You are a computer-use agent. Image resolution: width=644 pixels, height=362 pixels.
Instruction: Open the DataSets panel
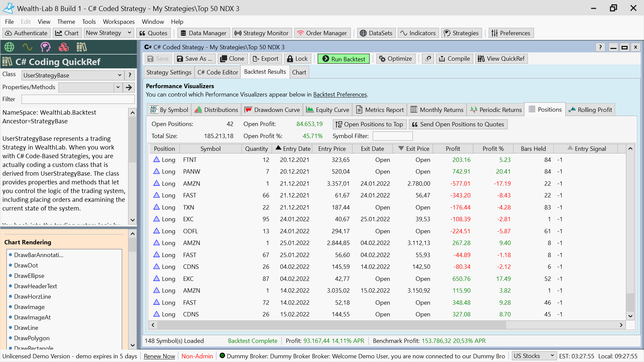click(376, 33)
